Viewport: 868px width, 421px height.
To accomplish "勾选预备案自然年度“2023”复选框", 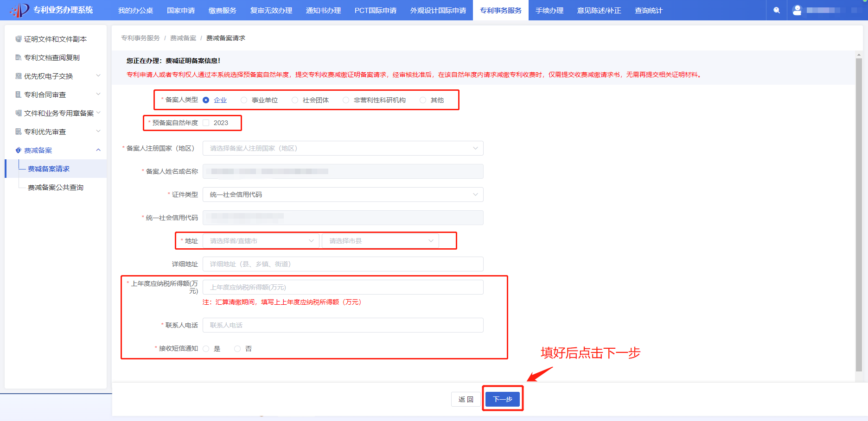I will click(205, 122).
